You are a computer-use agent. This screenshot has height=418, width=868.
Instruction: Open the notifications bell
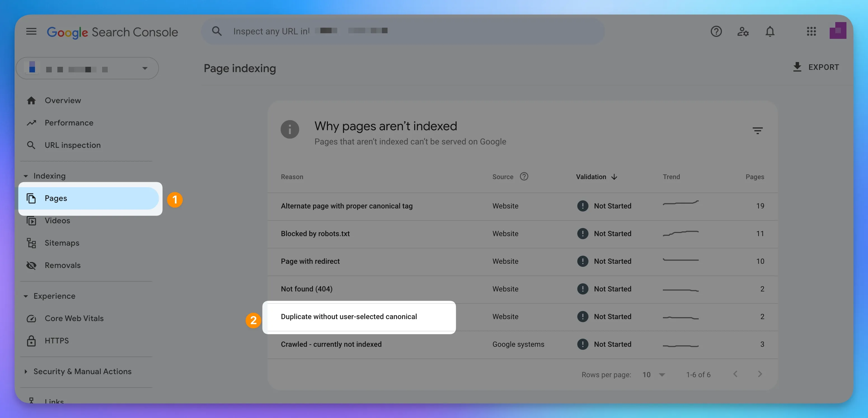tap(770, 31)
